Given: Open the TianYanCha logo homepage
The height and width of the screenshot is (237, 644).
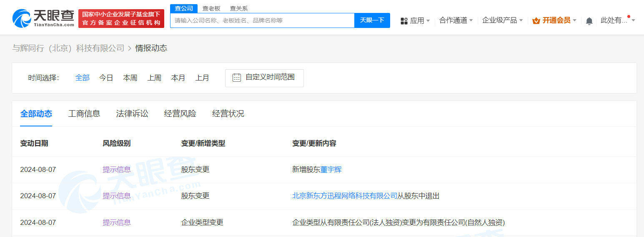Looking at the screenshot, I should pos(43,18).
